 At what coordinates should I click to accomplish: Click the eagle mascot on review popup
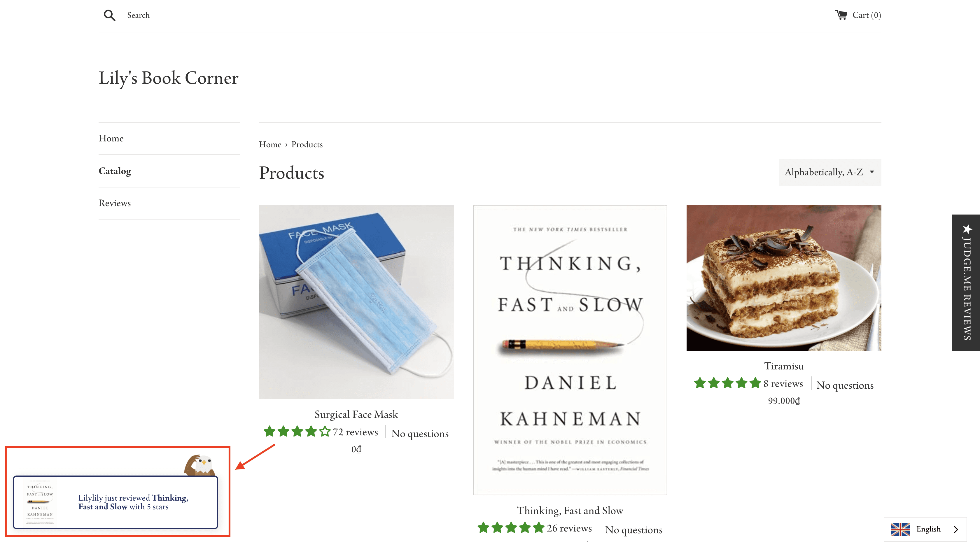pos(200,465)
